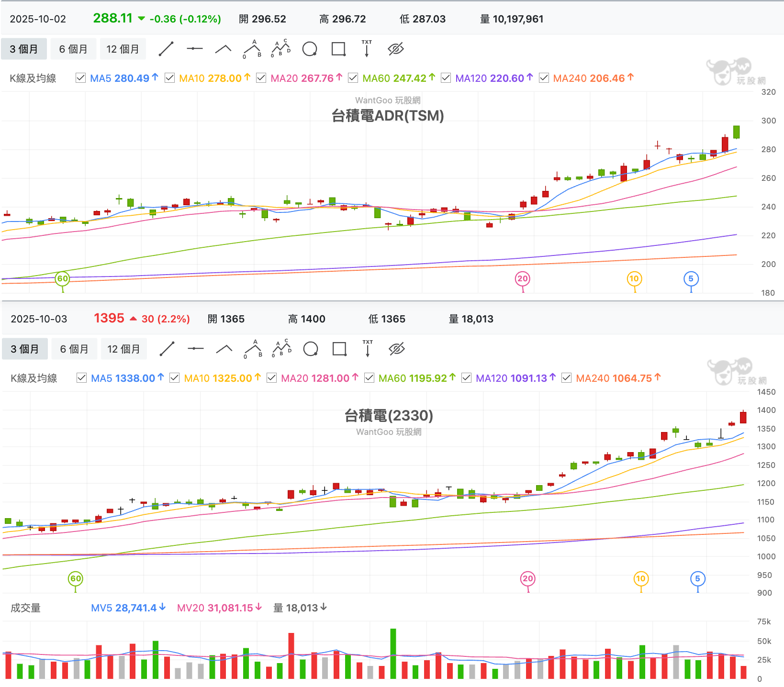The width and height of the screenshot is (784, 687).
Task: Select the circle drawing tool in 2330 chart
Action: click(x=311, y=349)
